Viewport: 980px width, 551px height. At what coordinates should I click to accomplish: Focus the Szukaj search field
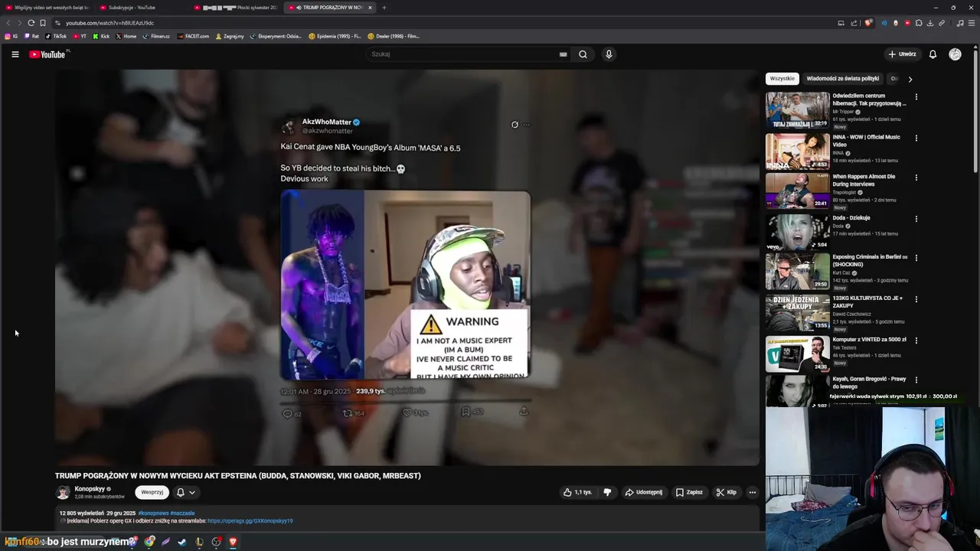pyautogui.click(x=467, y=54)
